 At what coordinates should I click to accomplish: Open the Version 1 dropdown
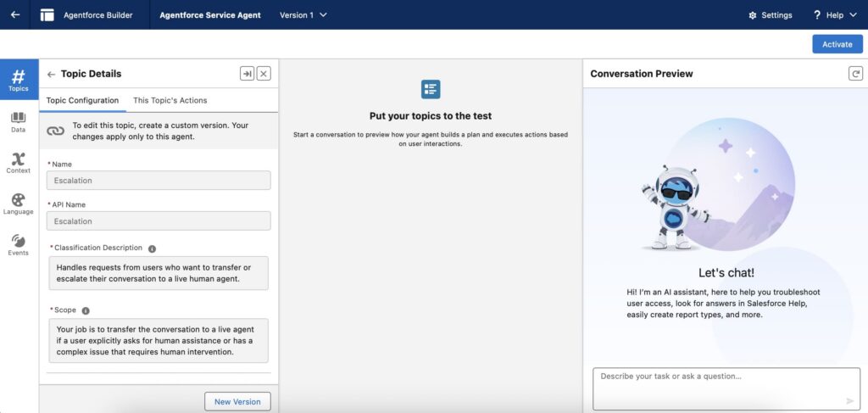[x=303, y=15]
